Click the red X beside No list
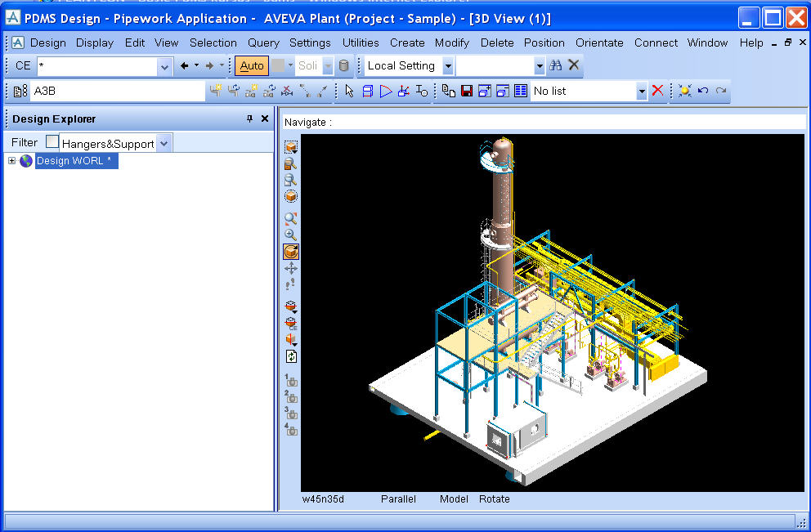 tap(657, 91)
